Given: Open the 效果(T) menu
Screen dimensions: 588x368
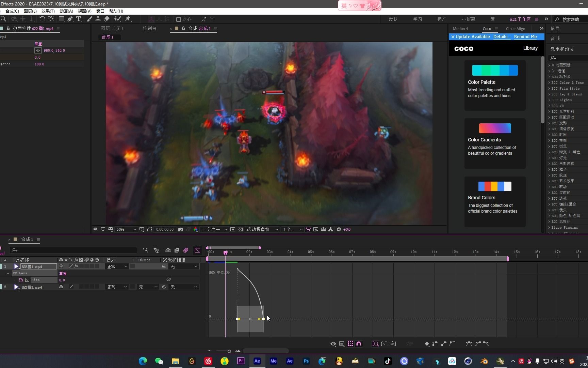Looking at the screenshot, I should [x=48, y=11].
